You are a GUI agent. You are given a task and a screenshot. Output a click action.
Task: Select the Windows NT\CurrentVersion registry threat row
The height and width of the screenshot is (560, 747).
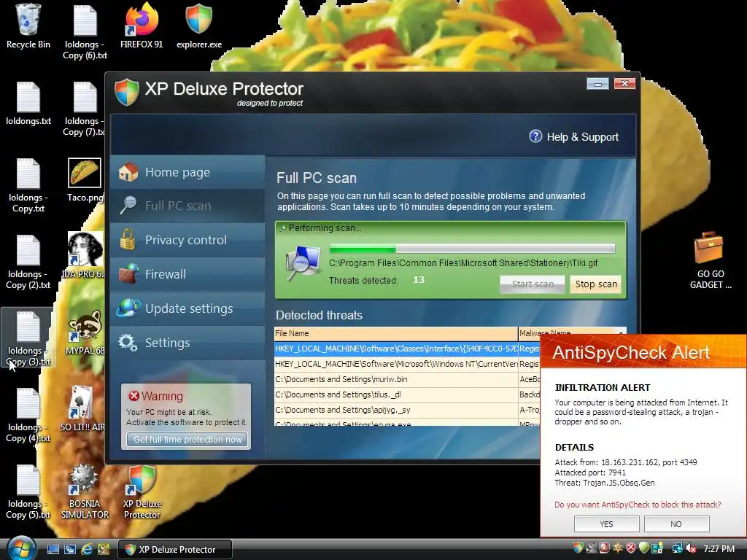click(407, 365)
